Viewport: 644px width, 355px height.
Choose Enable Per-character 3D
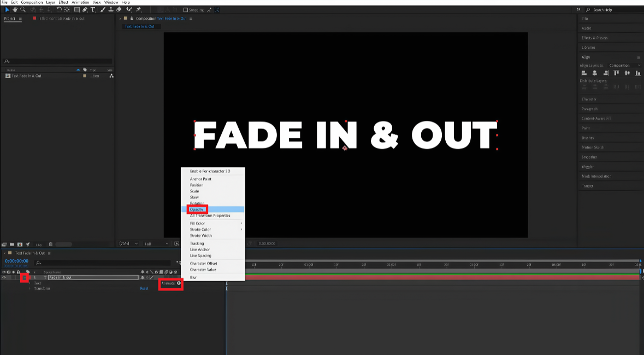213,171
